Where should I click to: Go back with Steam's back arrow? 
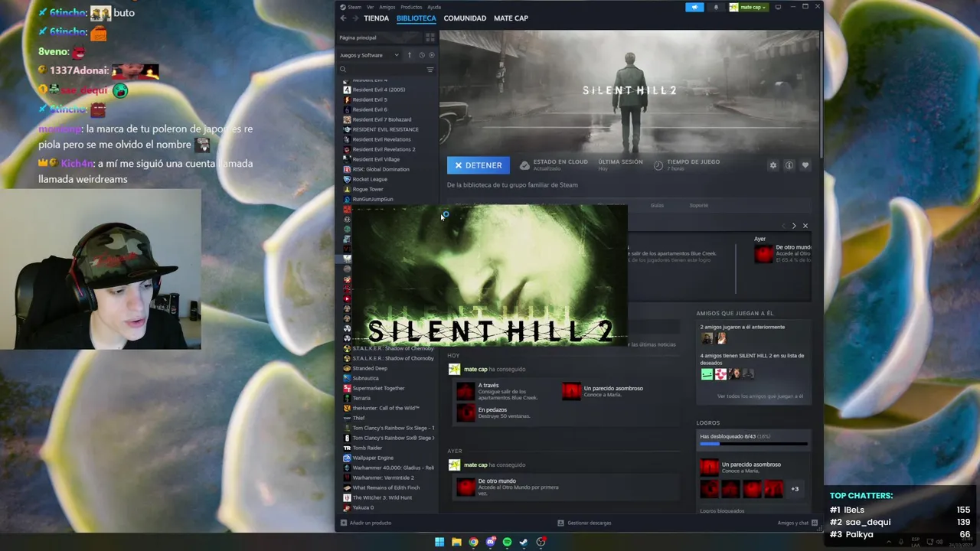tap(343, 18)
